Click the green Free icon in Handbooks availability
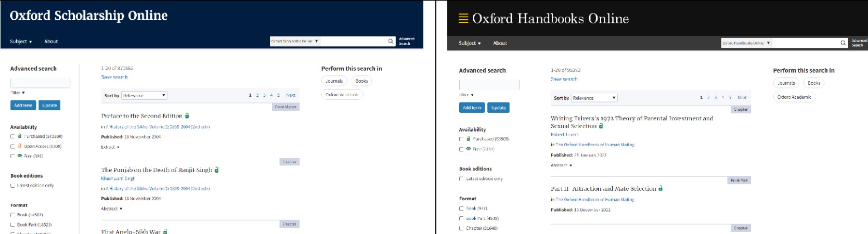This screenshot has width=868, height=234. (x=468, y=149)
